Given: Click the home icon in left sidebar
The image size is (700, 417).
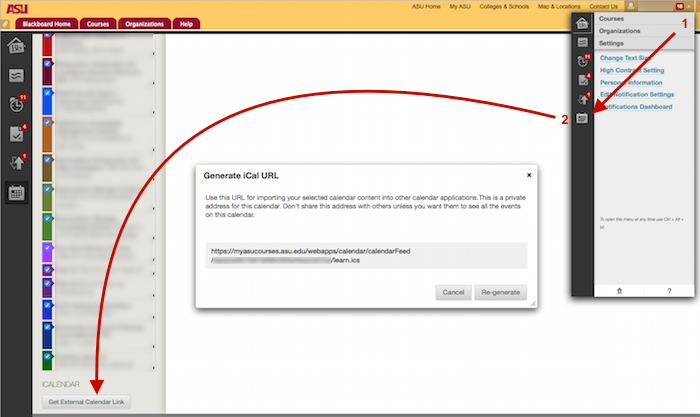Looking at the screenshot, I should [17, 45].
